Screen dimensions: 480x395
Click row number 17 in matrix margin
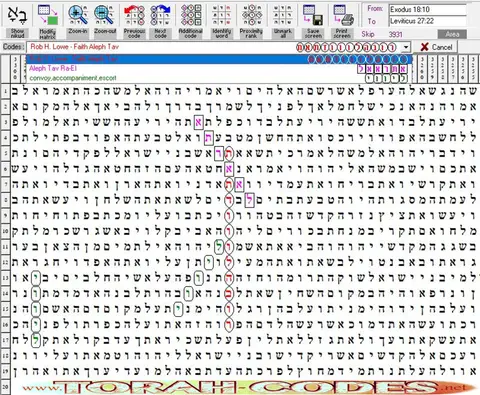pyautogui.click(x=5, y=340)
